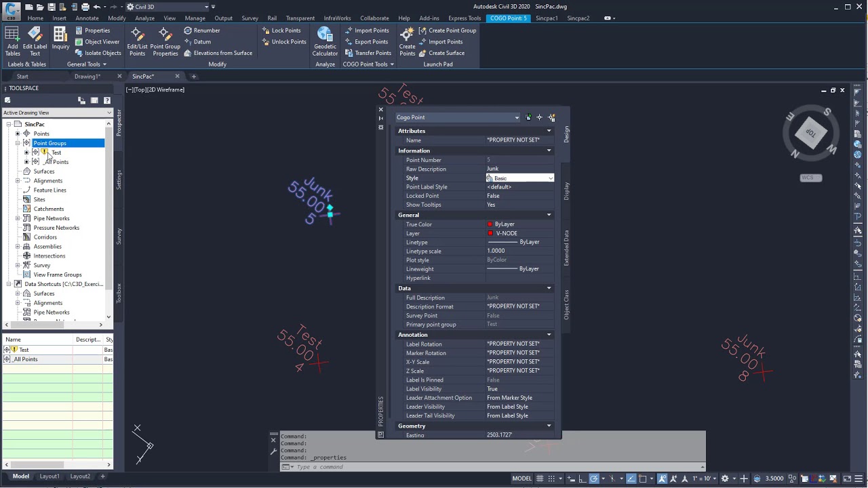868x488 pixels.
Task: Switch to Layout1 tab
Action: pos(50,476)
